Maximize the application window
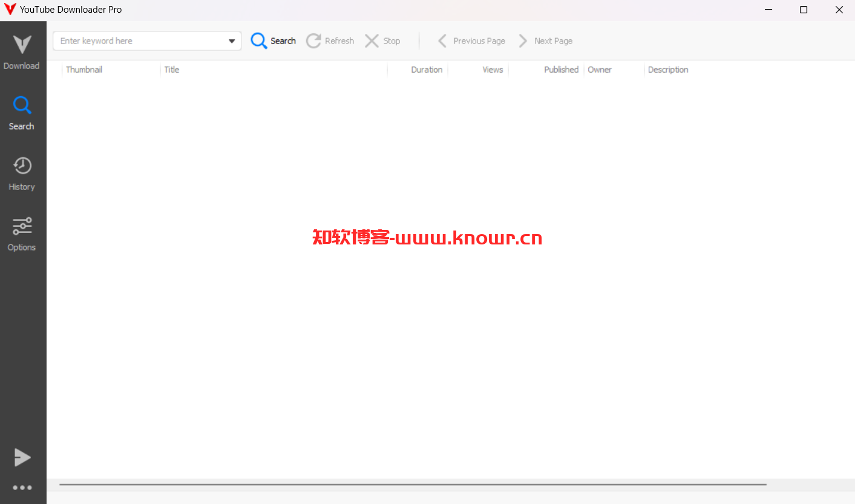Screen dimensions: 855x504 (x=804, y=10)
